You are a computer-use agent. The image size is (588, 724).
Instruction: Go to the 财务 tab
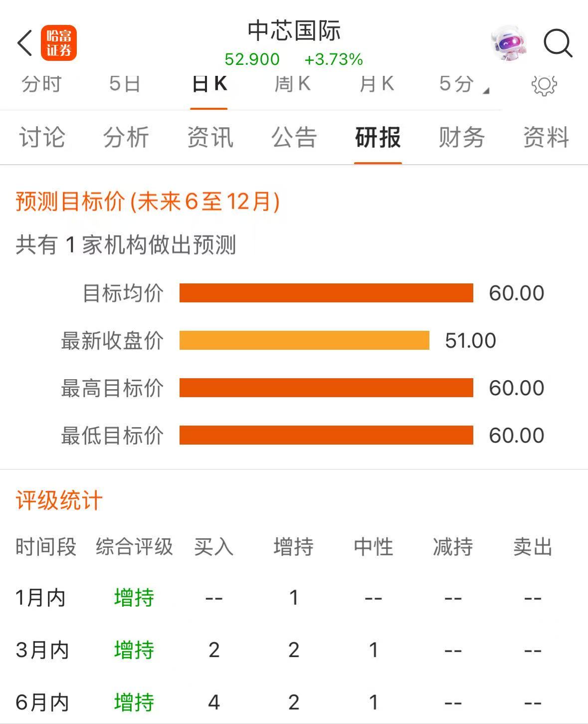click(x=462, y=137)
